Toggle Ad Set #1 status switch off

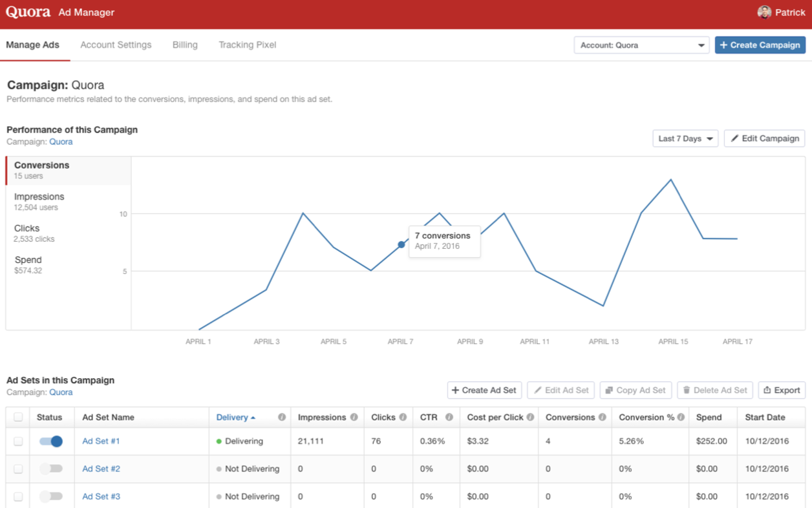click(51, 441)
